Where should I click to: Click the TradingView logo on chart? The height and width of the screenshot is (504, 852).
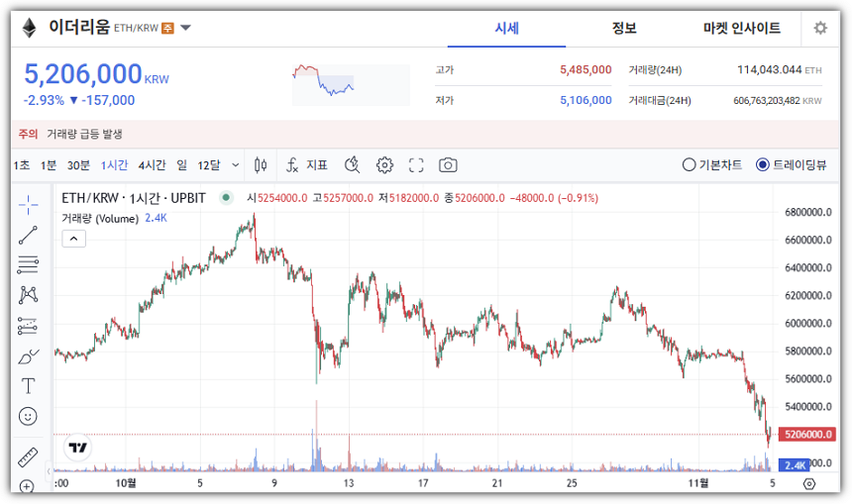(77, 448)
